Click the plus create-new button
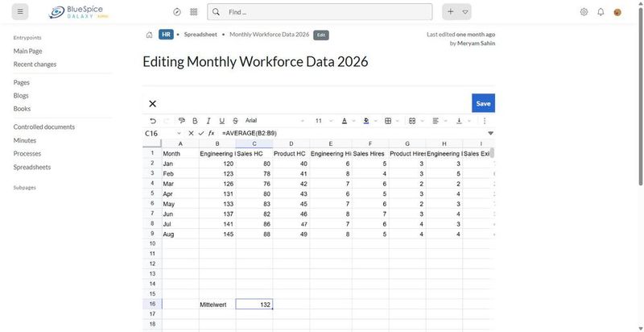This screenshot has height=332, width=644. 451,12
